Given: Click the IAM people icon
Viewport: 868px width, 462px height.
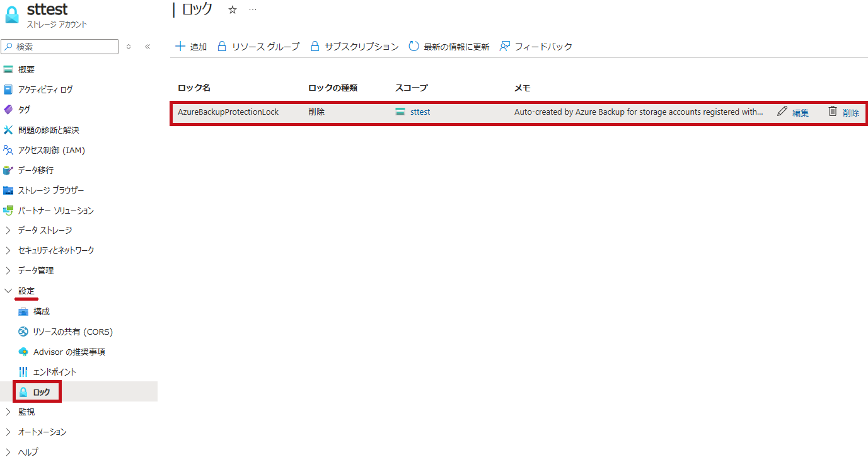Looking at the screenshot, I should point(8,150).
